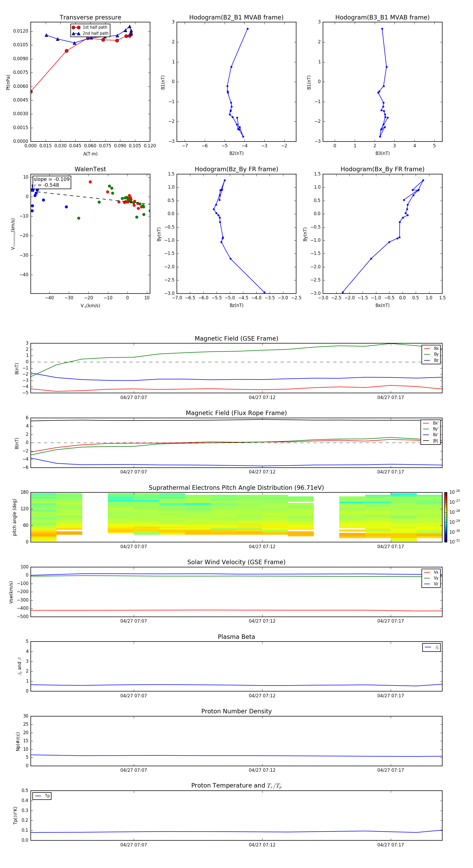Click the 'Hodogram(B3_B1 MVAB frame)' title
This screenshot has width=473, height=868.
coord(382,18)
